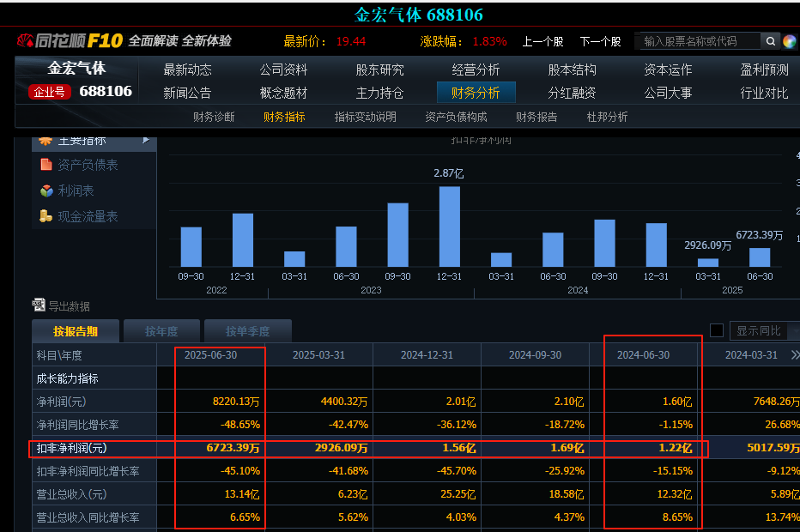Open the 盈利预测 menu

coord(764,70)
